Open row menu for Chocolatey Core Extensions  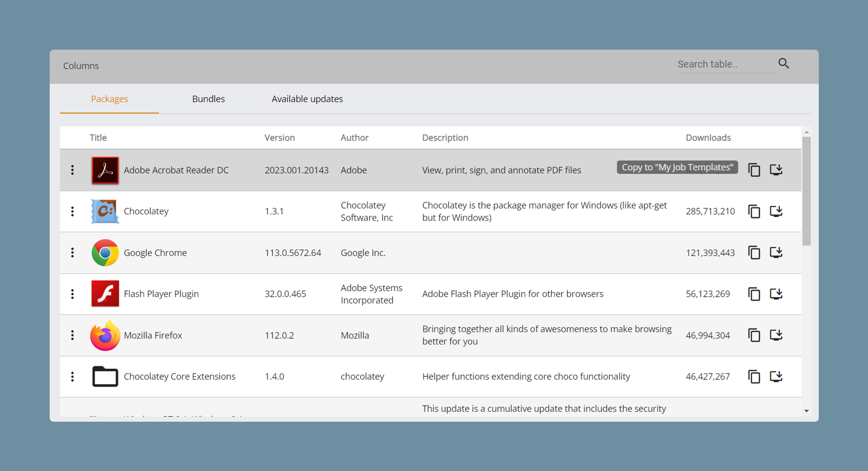[x=72, y=376]
